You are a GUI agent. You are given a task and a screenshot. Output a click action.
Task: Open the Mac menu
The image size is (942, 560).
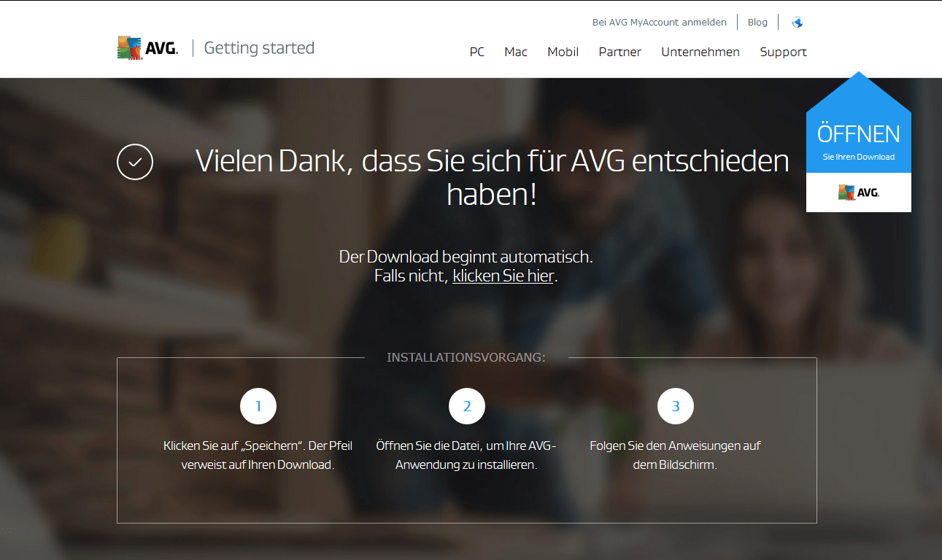point(516,52)
